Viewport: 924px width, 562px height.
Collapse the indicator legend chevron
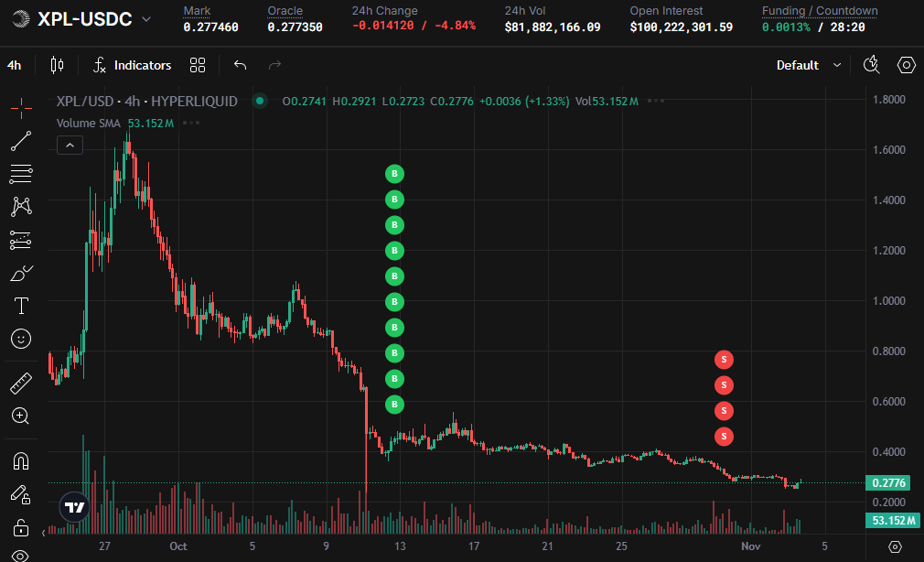click(70, 145)
